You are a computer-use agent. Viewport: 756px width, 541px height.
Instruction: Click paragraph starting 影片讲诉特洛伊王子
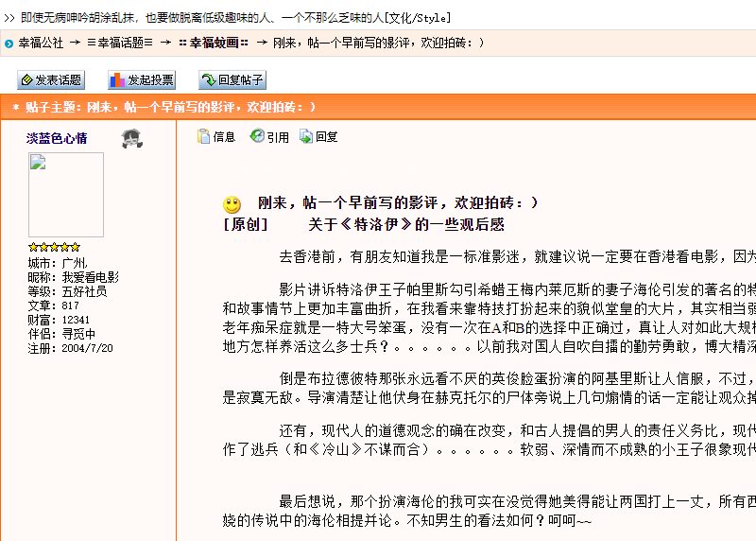[x=490, y=318]
